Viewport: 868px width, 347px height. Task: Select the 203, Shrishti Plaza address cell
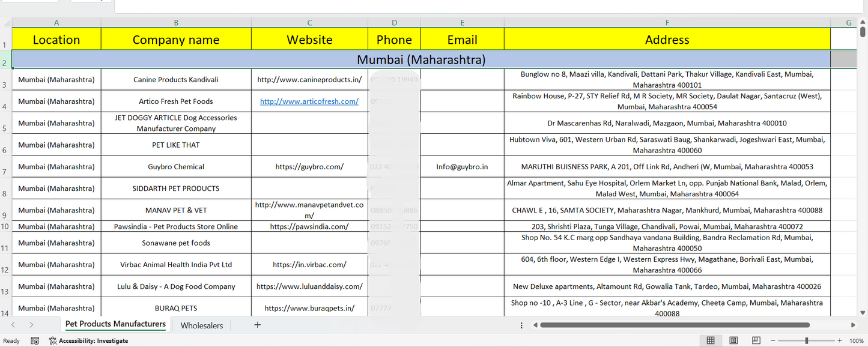(667, 226)
